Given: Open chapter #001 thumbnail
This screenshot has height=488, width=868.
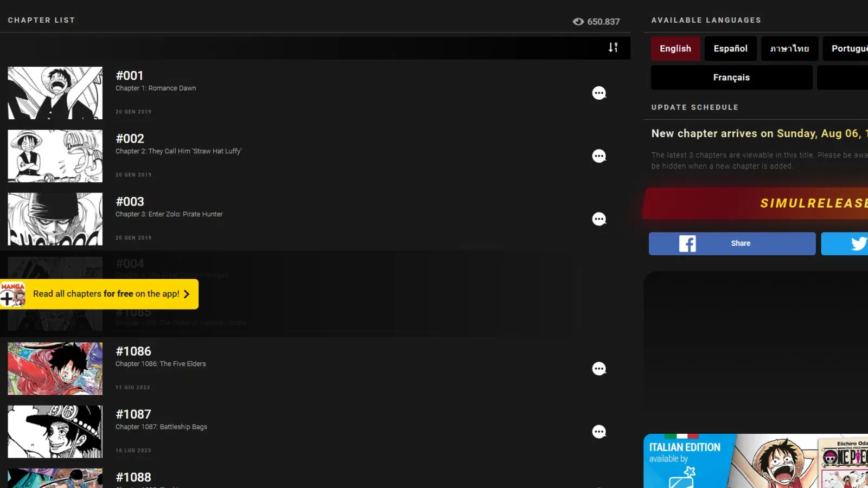Looking at the screenshot, I should click(55, 93).
